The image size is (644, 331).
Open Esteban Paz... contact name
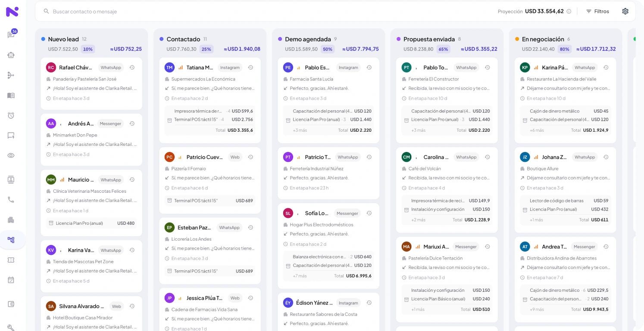coord(194,228)
